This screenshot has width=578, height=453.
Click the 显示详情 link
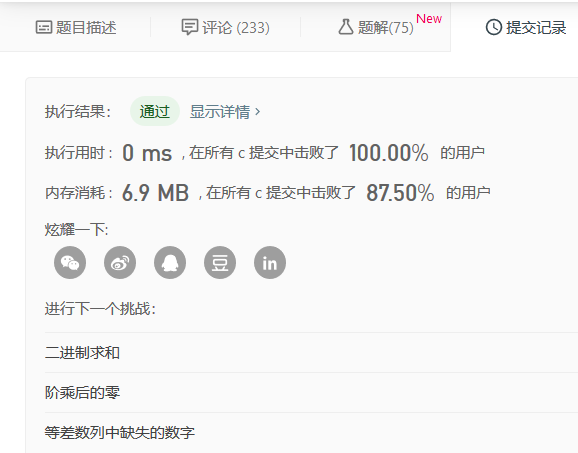225,112
